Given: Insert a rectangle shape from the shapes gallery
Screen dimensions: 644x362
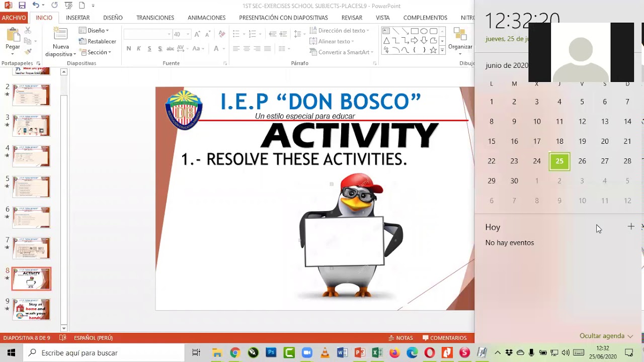Looking at the screenshot, I should [415, 31].
